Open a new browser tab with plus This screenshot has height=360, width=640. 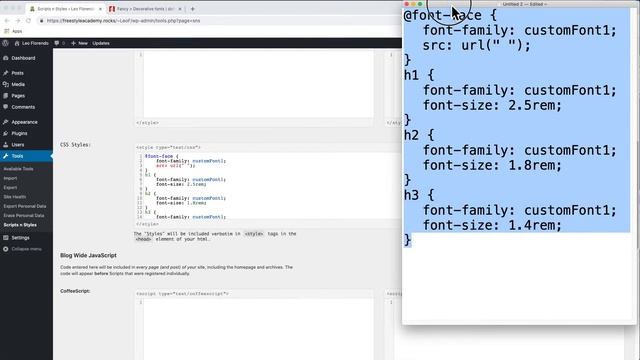192,9
